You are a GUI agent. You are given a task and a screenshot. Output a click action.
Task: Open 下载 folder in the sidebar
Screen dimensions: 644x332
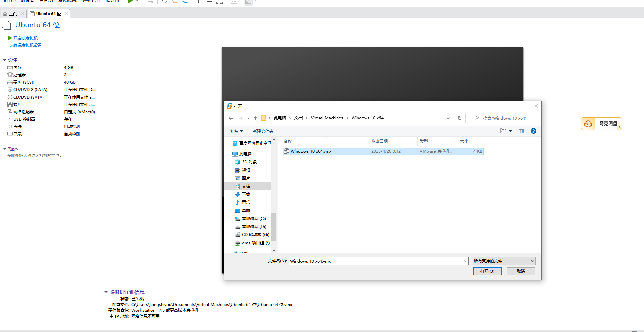tap(243, 194)
